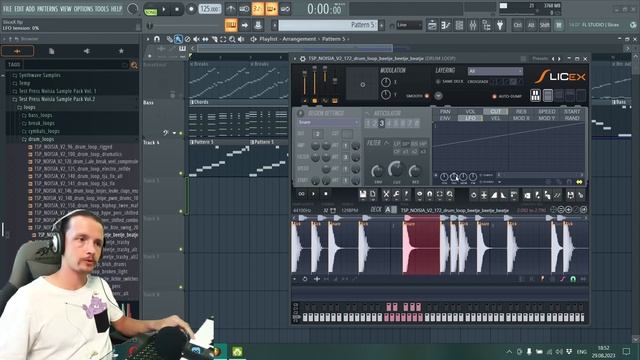The width and height of the screenshot is (640, 360).
Task: Select articulator number 3
Action: click(382, 123)
